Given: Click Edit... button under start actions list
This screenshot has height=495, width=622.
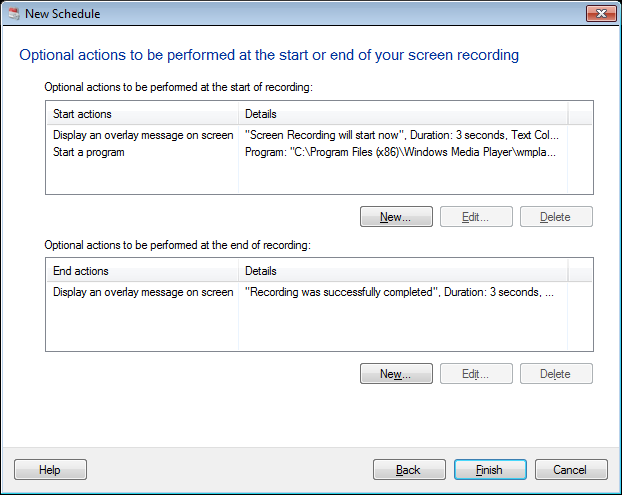Looking at the screenshot, I should (x=476, y=217).
